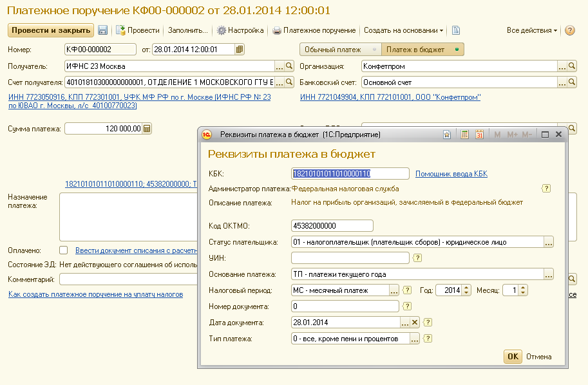
Task: Open Дата документа selection ellipsis
Action: point(405,323)
